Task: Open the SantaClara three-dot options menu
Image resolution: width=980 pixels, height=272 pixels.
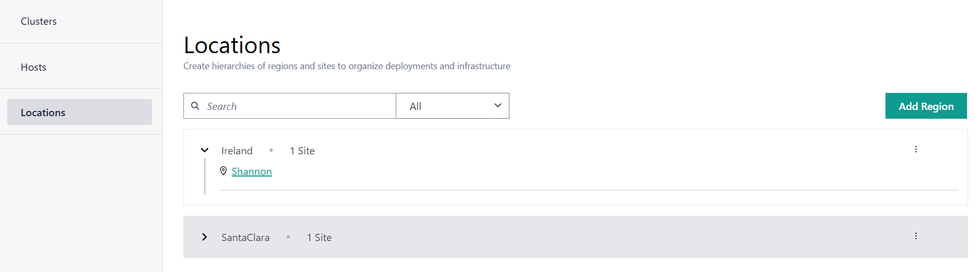Action: tap(916, 236)
